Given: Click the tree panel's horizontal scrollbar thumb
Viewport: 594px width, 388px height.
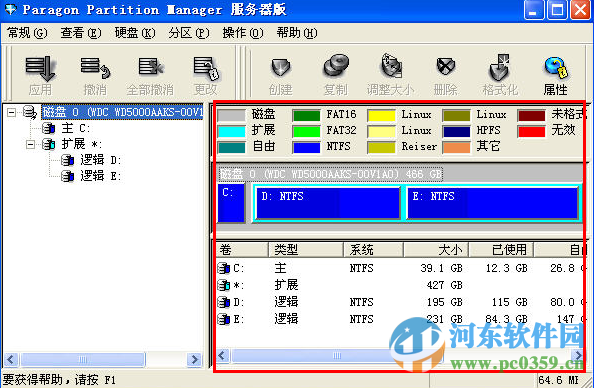Looking at the screenshot, I should [83, 359].
